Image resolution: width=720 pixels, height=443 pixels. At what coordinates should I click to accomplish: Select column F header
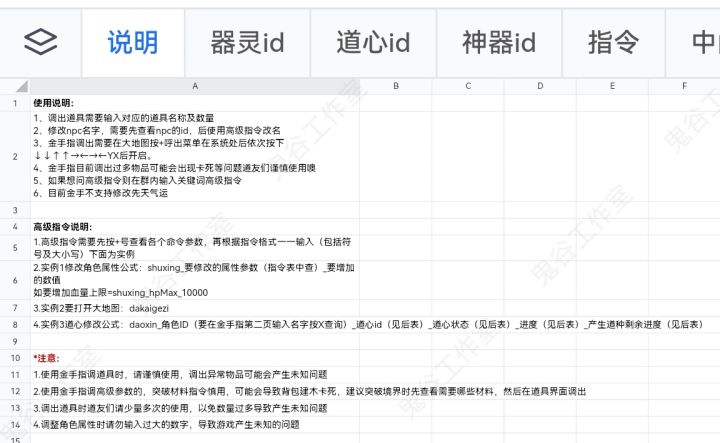coord(684,86)
